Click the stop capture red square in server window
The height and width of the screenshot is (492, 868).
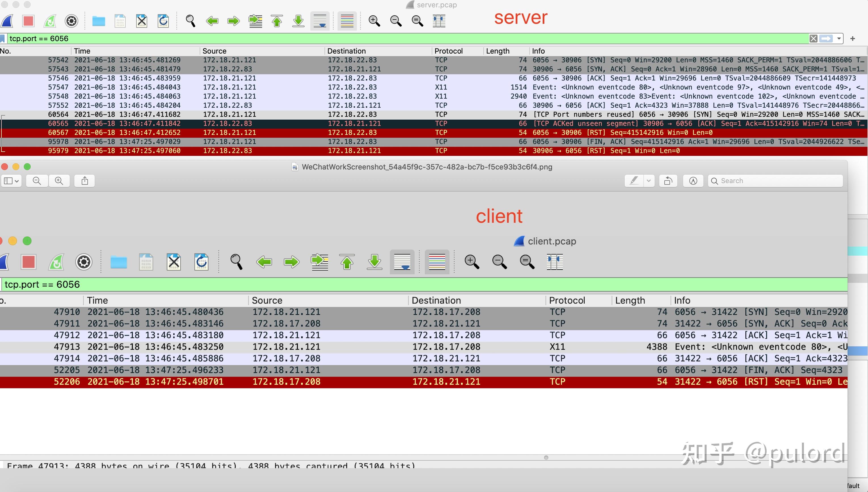(28, 21)
